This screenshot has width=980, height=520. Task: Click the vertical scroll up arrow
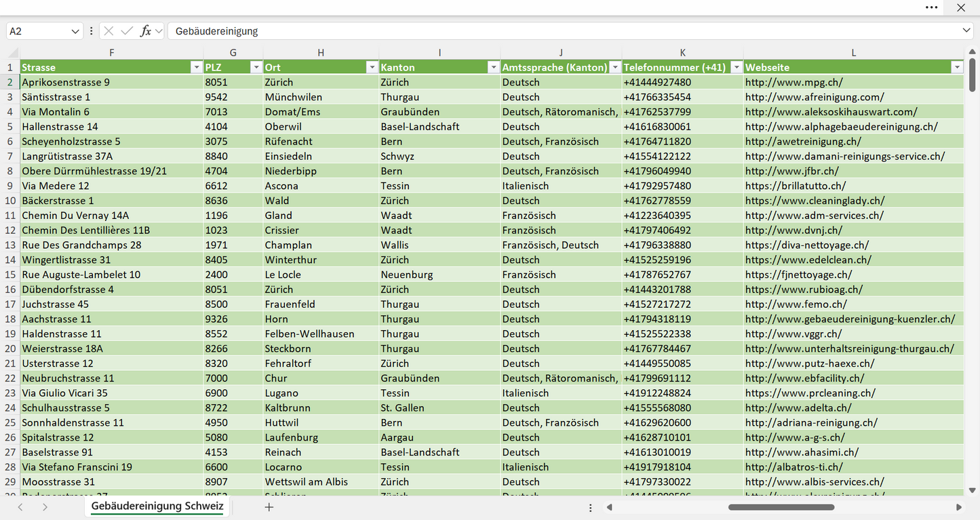[x=973, y=52]
